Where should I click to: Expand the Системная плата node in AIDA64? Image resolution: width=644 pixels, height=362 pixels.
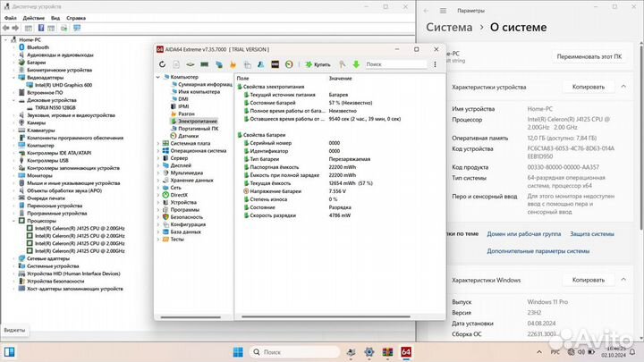click(158, 143)
